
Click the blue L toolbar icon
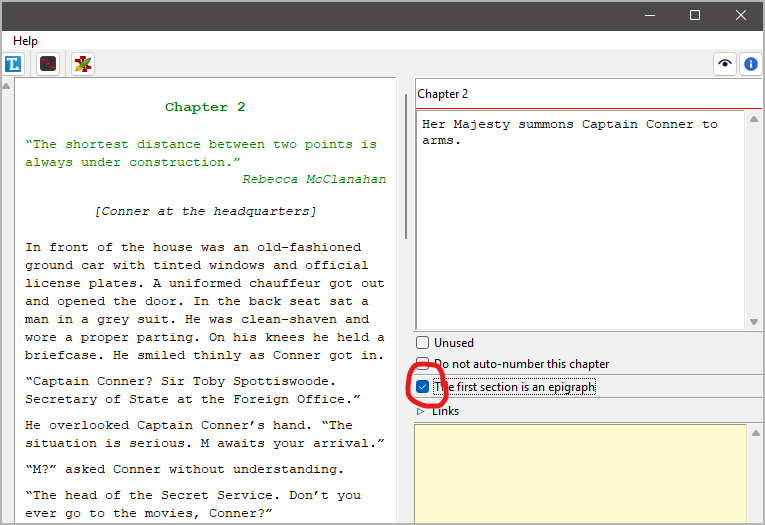(13, 64)
